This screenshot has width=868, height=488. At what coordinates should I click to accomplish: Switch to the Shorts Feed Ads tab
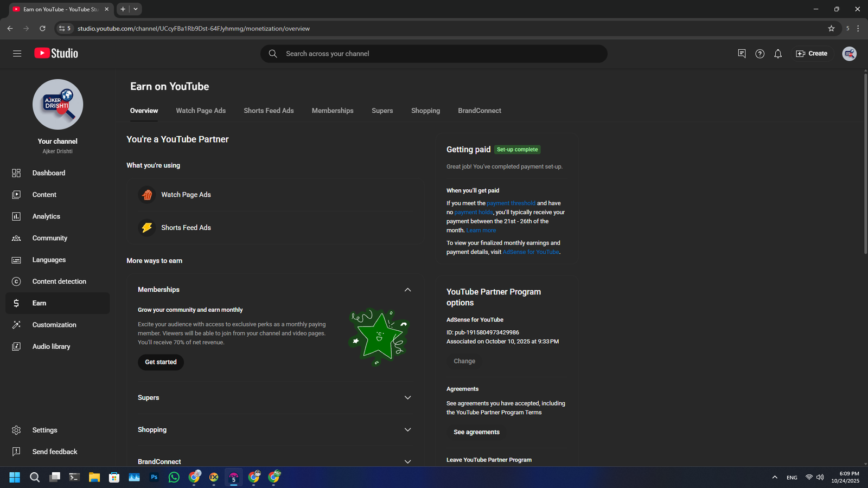click(x=269, y=111)
